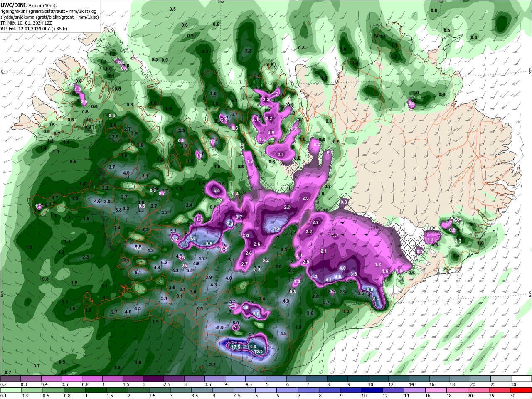Pick the upper legend swatch between 4 and 4.5
Viewport: 532px width, 399px height.
click(x=235, y=379)
